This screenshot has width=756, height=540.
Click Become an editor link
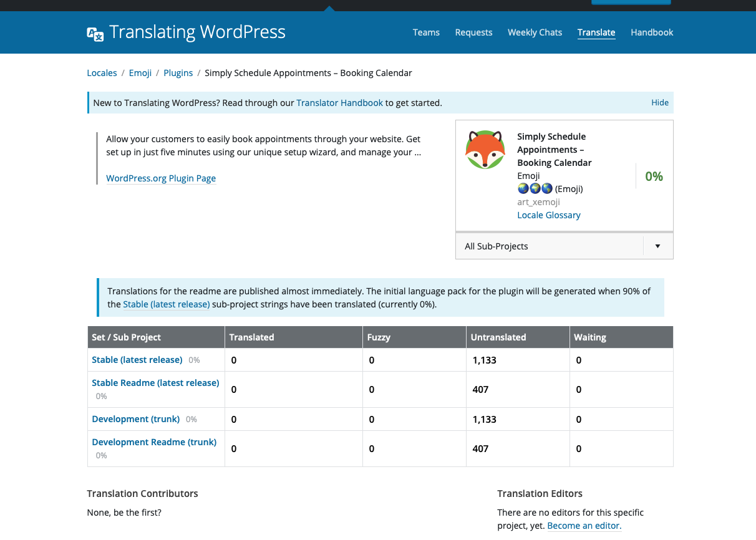584,526
